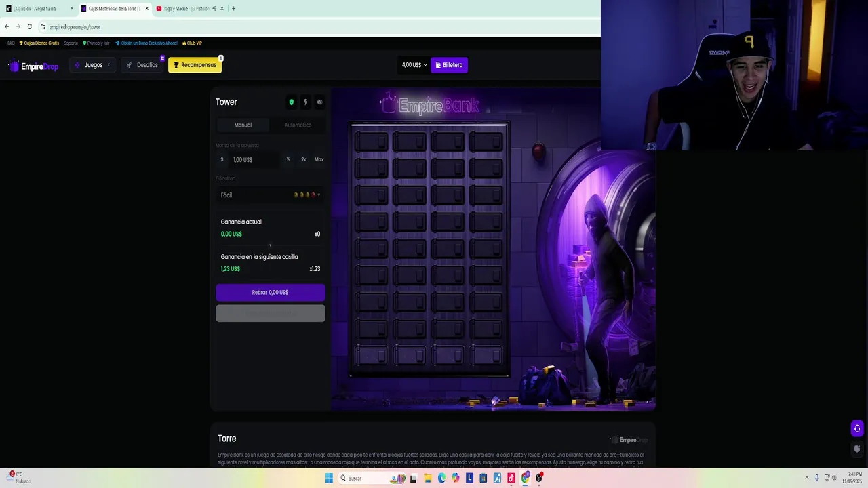
Task: Open the bottom-right safe box
Action: coord(486,356)
